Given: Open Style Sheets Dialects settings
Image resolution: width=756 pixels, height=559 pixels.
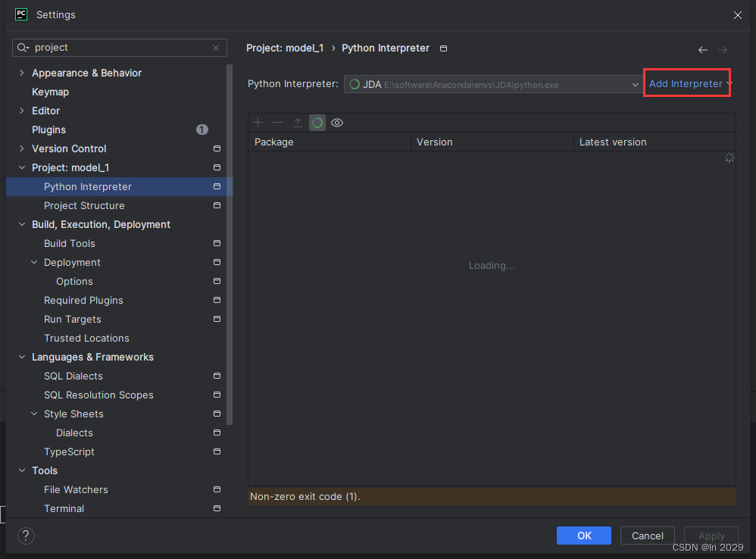Looking at the screenshot, I should pos(74,433).
